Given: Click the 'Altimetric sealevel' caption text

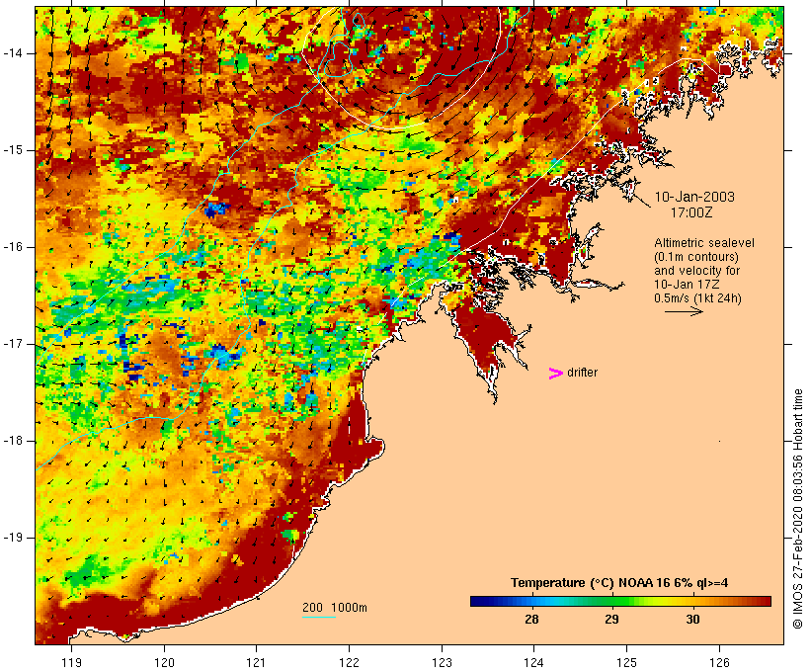Looking at the screenshot, I should [704, 243].
